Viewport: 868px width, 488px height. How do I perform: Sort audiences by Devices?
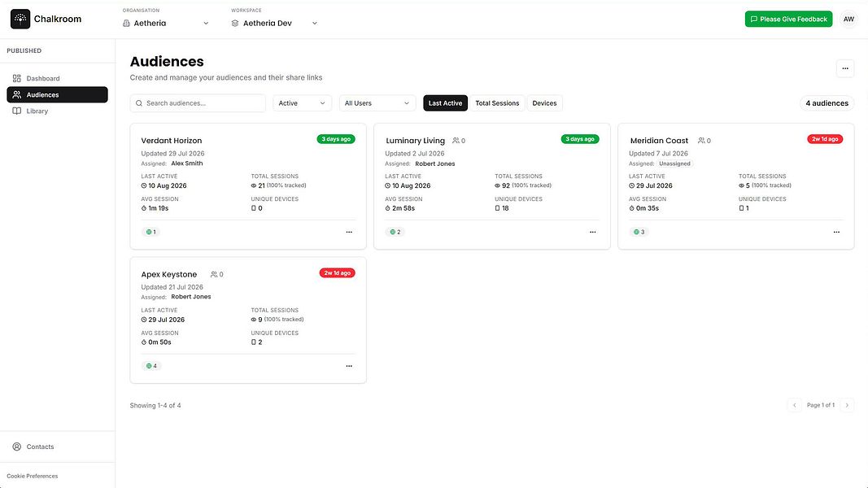click(x=544, y=103)
